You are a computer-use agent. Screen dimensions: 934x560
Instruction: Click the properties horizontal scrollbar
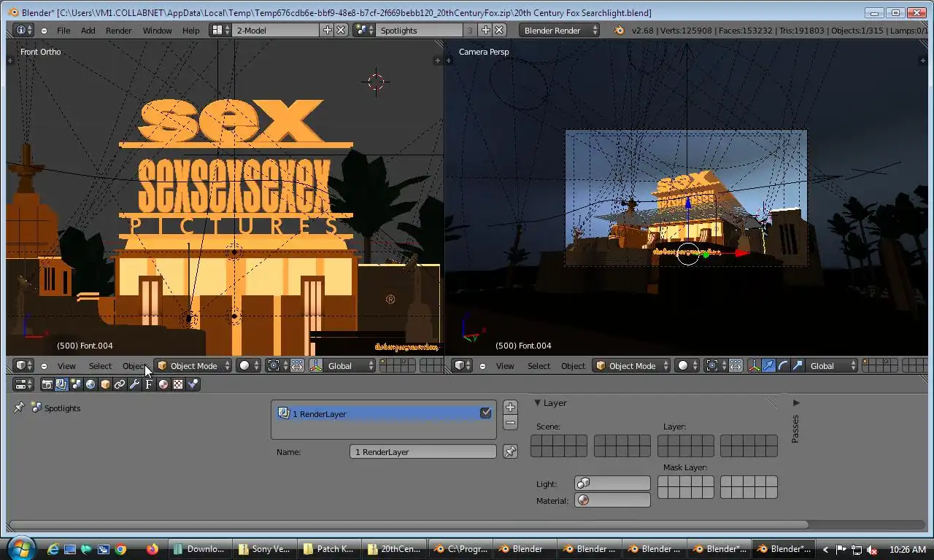pyautogui.click(x=409, y=524)
